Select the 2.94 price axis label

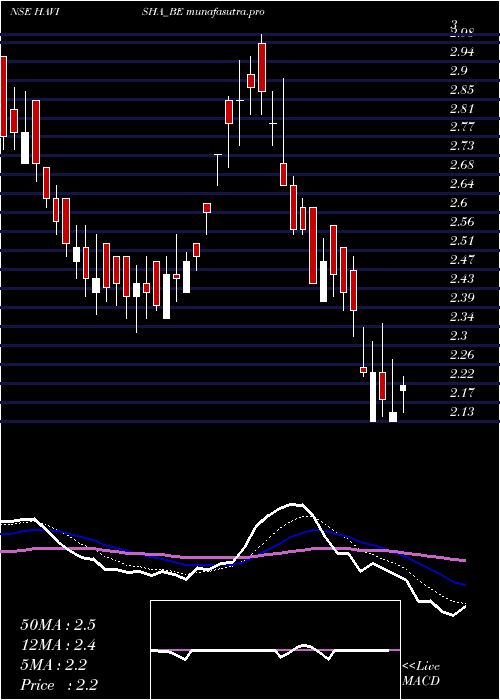click(x=462, y=52)
